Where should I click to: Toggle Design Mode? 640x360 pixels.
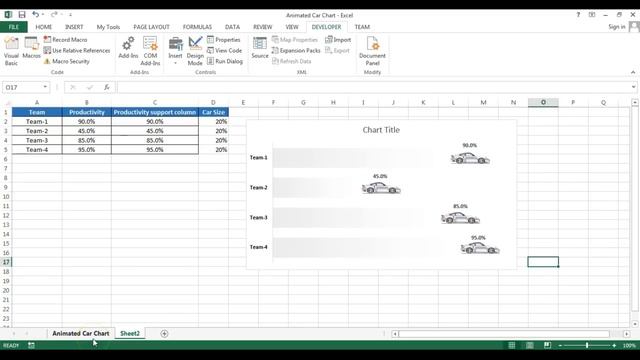pos(195,51)
